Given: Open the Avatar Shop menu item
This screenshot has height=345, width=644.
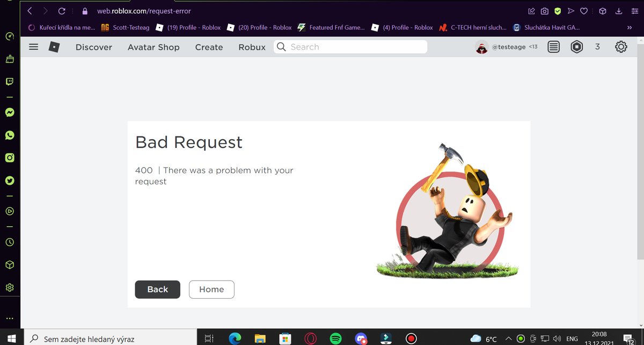Looking at the screenshot, I should click(x=153, y=47).
